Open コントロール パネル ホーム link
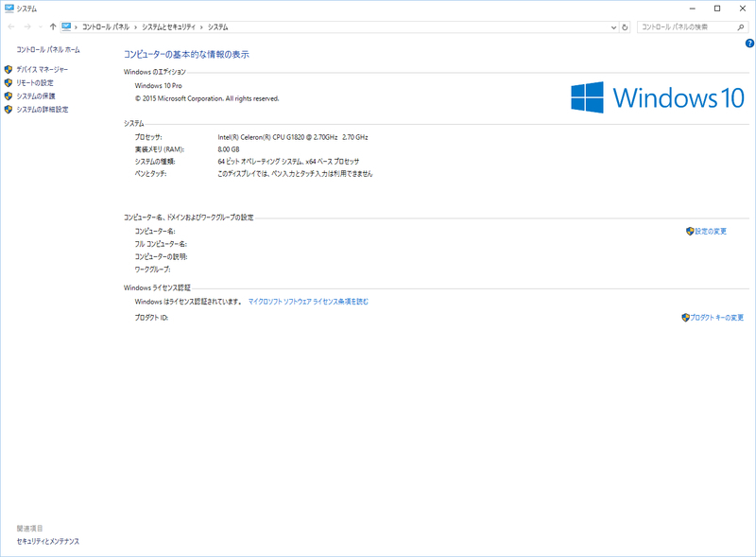The width and height of the screenshot is (756, 557). [48, 50]
